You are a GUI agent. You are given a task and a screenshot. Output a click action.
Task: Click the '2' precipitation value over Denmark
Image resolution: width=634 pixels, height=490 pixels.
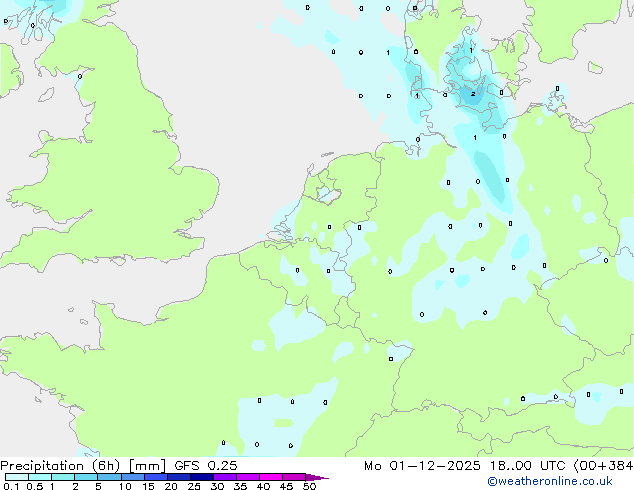click(x=473, y=94)
